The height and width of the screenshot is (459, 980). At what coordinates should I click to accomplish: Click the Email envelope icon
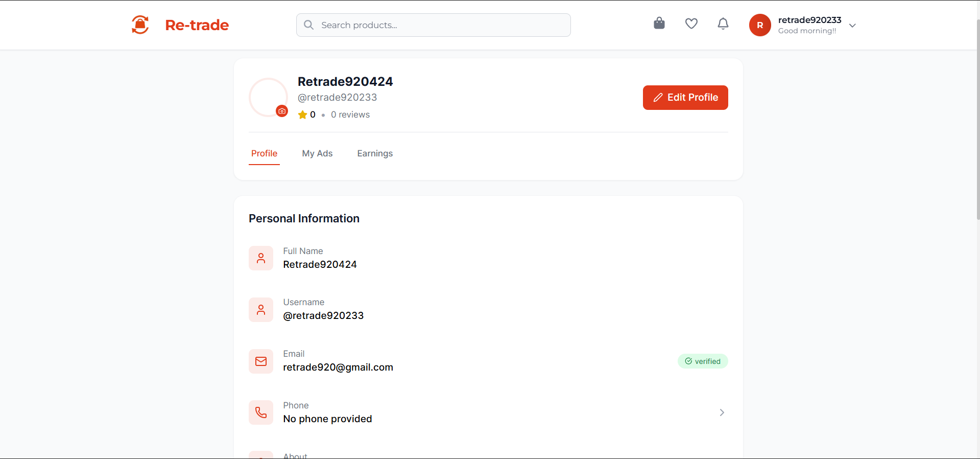[261, 361]
